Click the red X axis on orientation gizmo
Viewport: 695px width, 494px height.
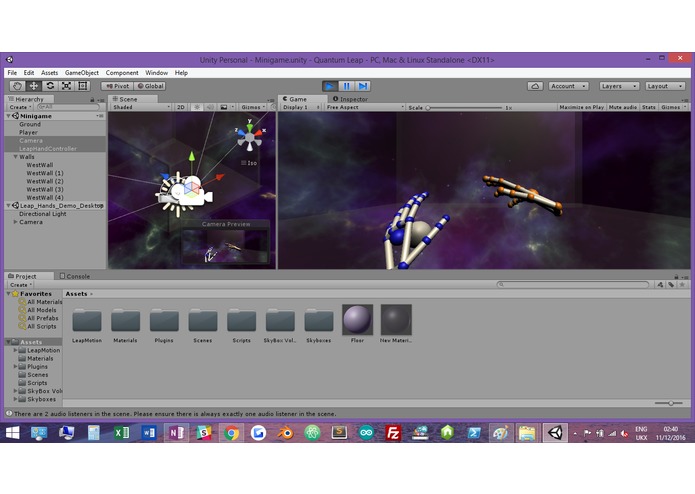259,132
